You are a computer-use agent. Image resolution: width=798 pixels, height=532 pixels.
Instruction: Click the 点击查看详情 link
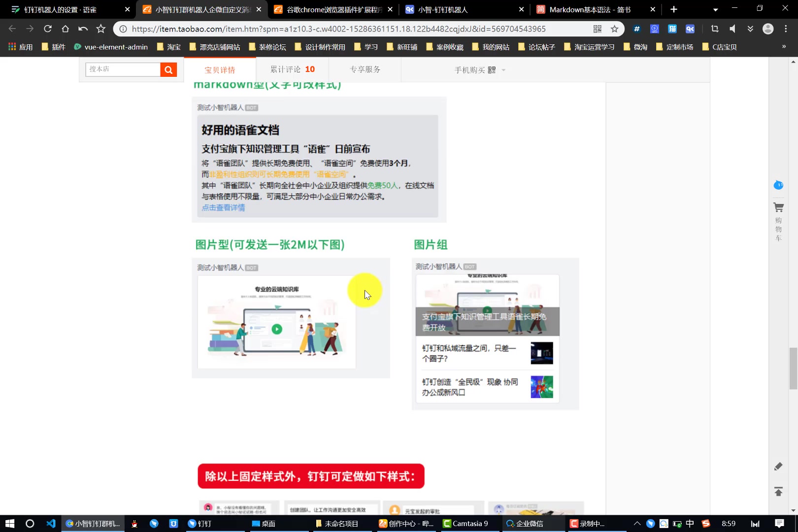[x=223, y=207]
